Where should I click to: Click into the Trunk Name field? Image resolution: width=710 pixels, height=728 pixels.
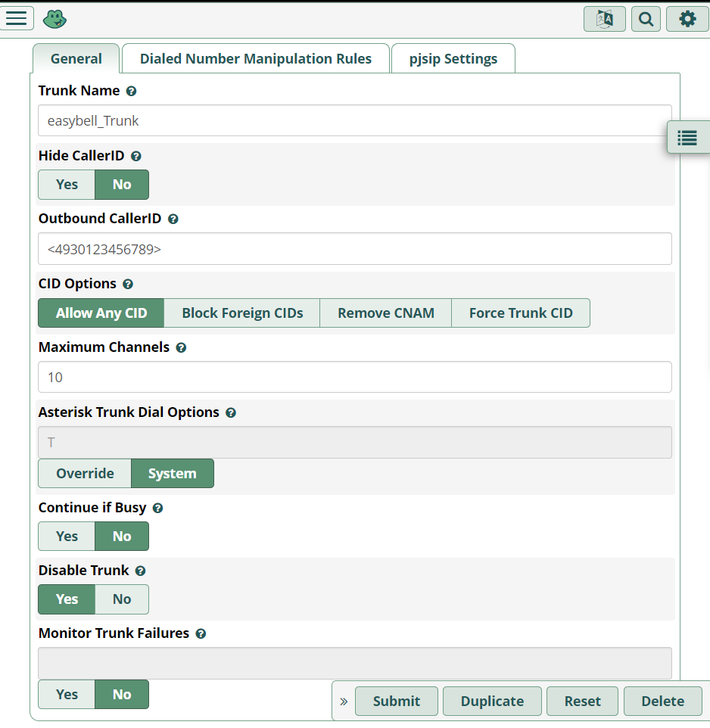pyautogui.click(x=354, y=120)
